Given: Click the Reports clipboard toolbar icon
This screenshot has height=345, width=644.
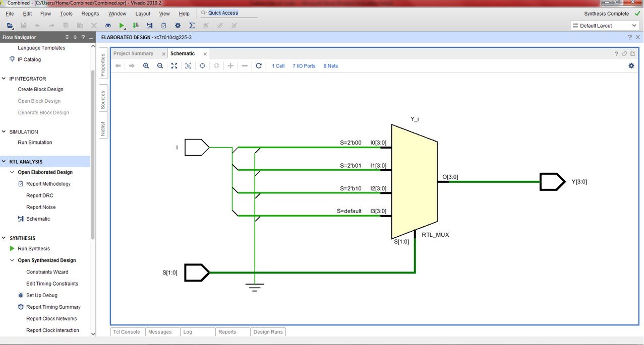Looking at the screenshot, I should tap(164, 25).
